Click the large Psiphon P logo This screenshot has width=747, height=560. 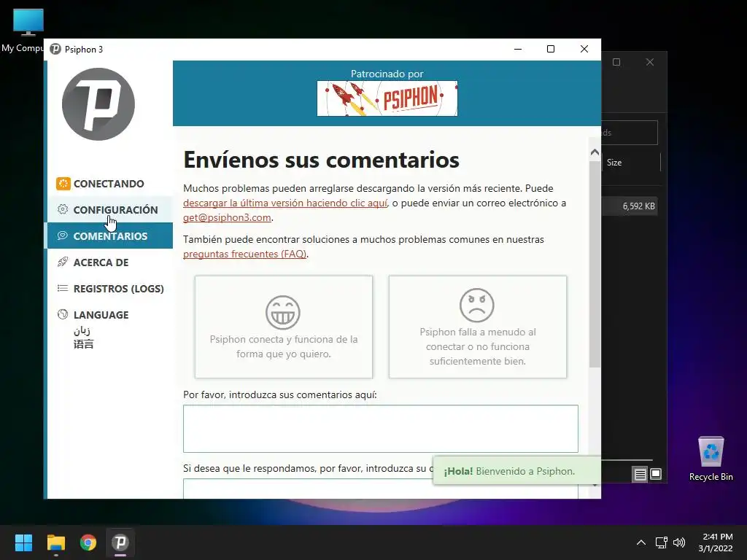point(98,104)
